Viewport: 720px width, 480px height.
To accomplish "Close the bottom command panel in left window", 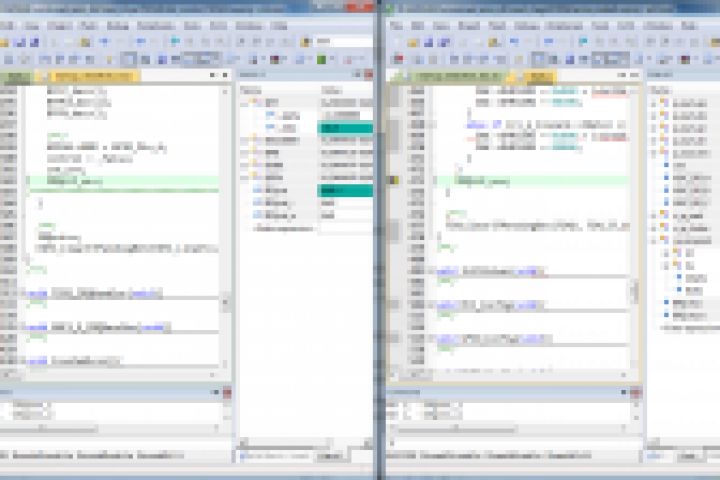I will click(227, 392).
